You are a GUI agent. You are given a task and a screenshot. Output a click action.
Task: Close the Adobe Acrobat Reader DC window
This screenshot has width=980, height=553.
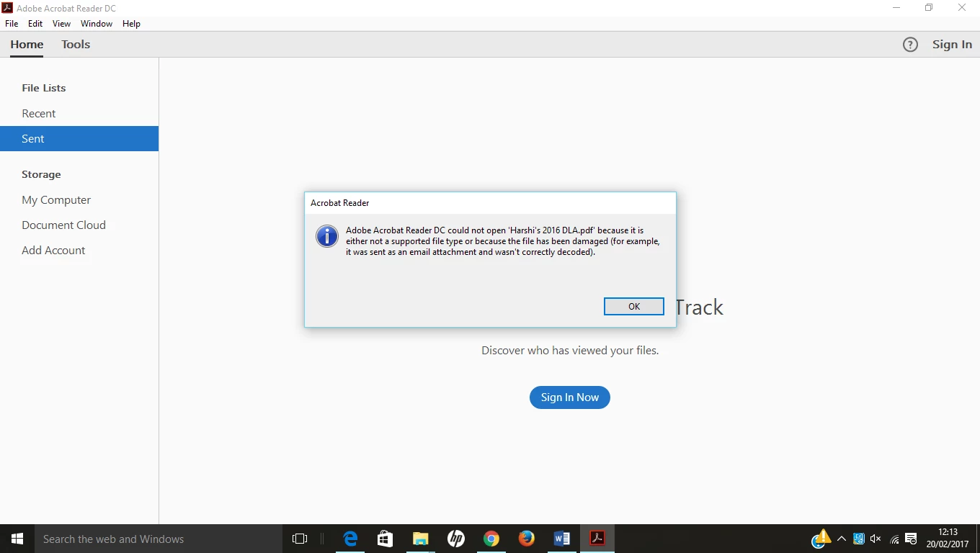(x=962, y=8)
